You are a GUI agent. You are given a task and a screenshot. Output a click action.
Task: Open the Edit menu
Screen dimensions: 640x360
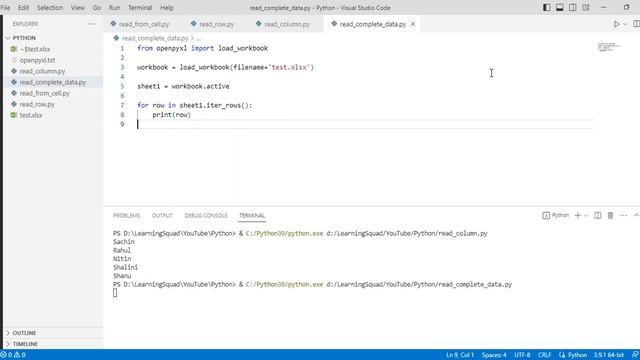pyautogui.click(x=23, y=7)
